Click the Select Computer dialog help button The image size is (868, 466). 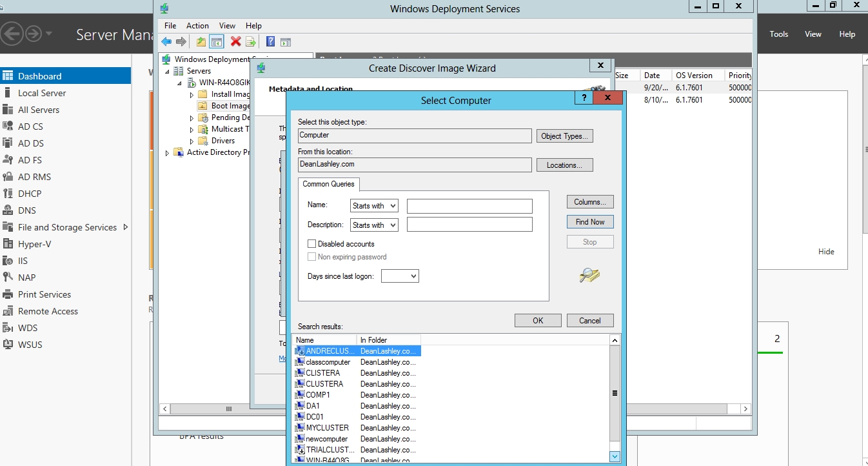[584, 98]
